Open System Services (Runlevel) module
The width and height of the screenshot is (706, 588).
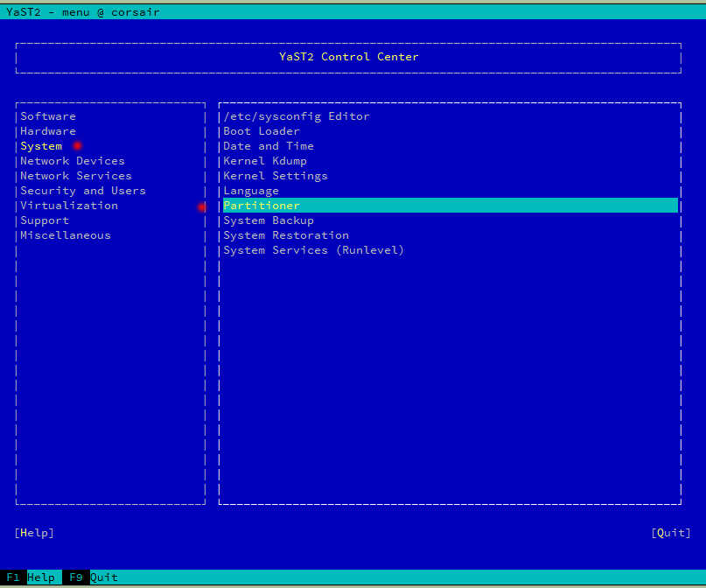[314, 250]
